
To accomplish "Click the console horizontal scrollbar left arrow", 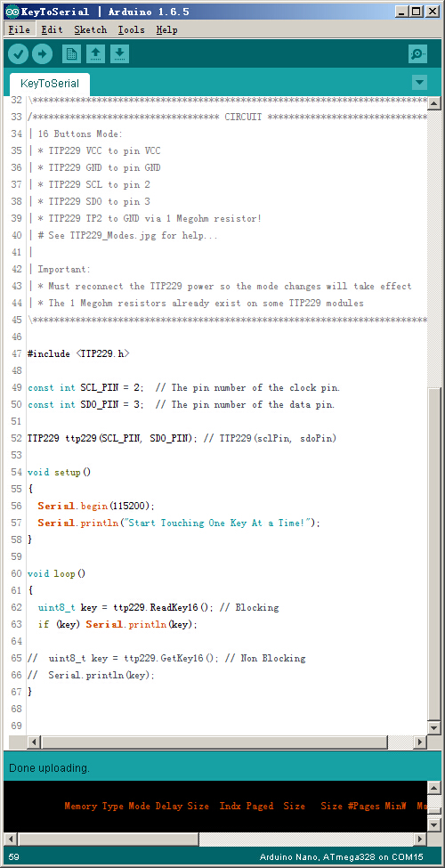I will point(10,839).
